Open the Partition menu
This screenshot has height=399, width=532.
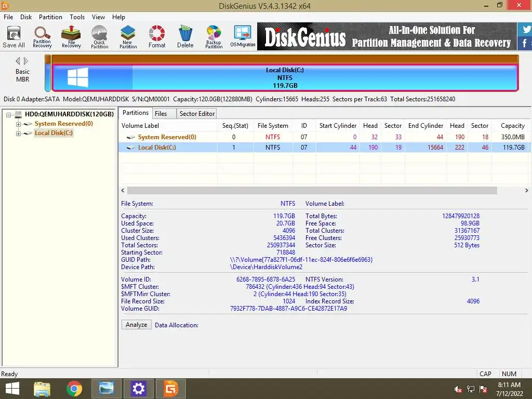coord(50,17)
